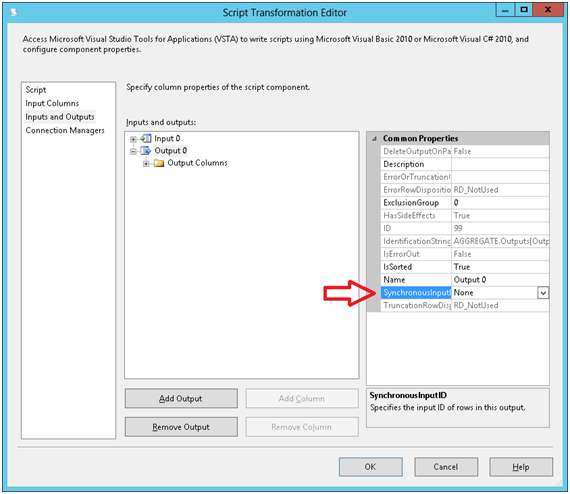Image resolution: width=570 pixels, height=494 pixels.
Task: Select the SynchronousInputID property name
Action: [416, 293]
